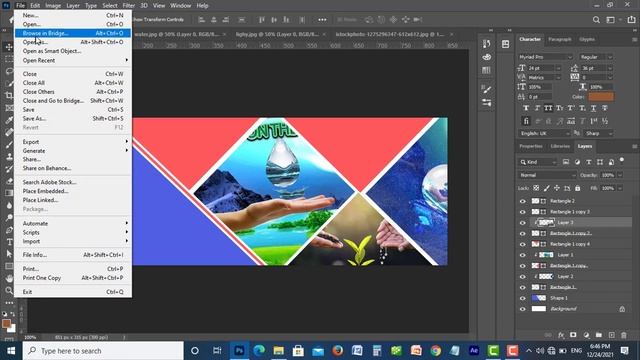
Task: Choose Browse in Bridge from File menu
Action: point(73,33)
